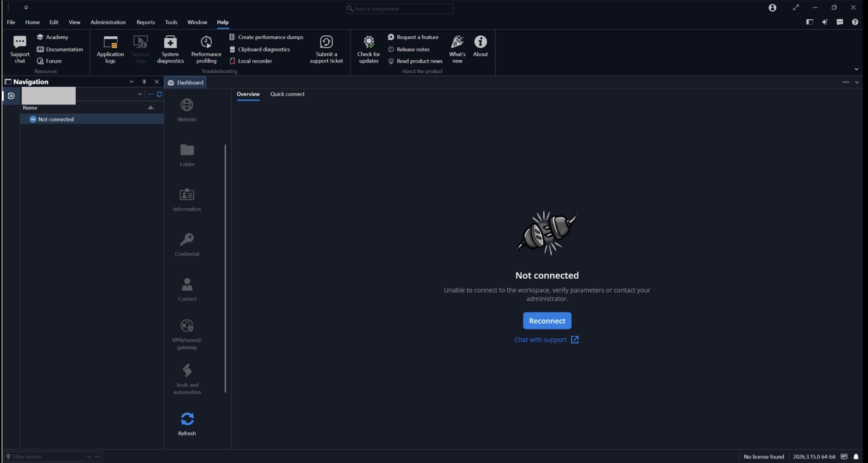Close the Navigation panel
Image resolution: width=868 pixels, height=463 pixels.
[157, 82]
